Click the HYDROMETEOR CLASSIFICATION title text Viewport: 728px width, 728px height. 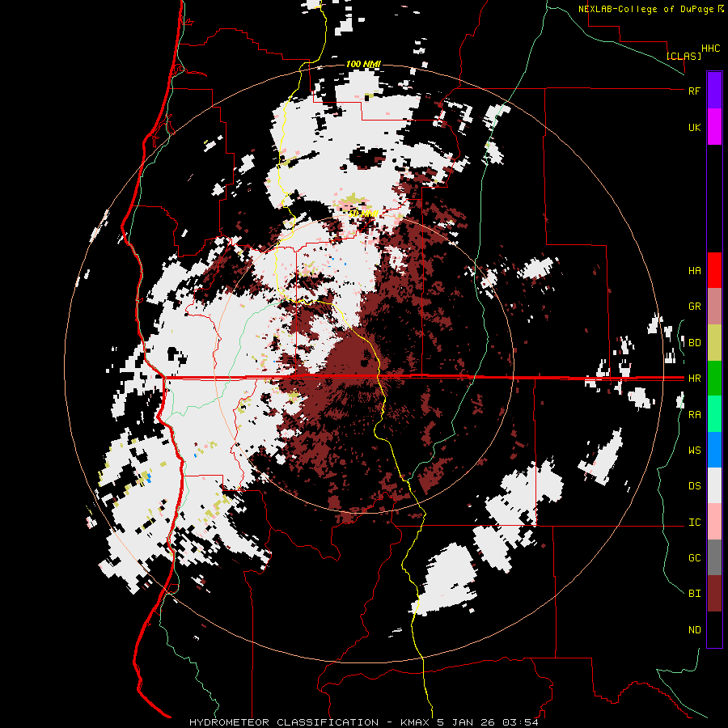(x=284, y=722)
